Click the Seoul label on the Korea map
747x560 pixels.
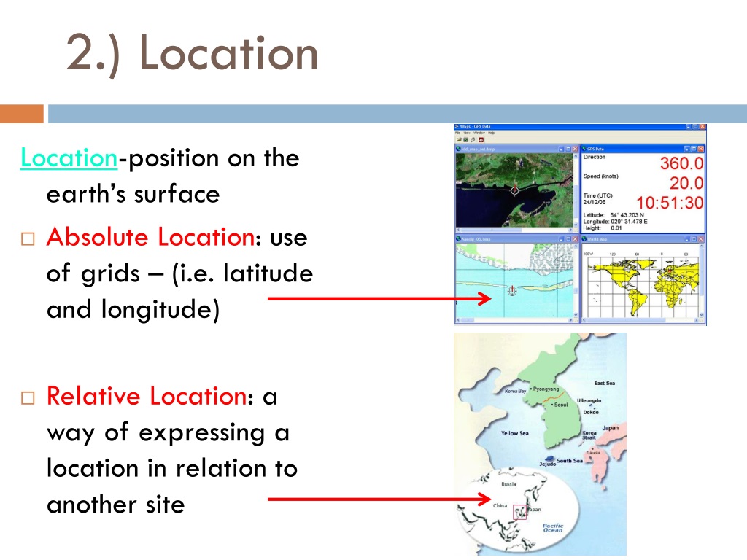click(561, 405)
